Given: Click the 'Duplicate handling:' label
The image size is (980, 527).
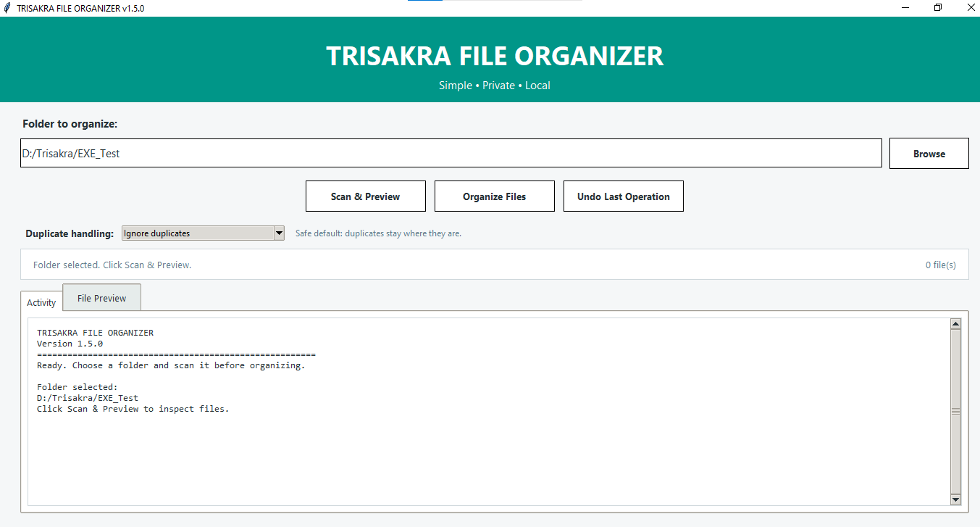Looking at the screenshot, I should [70, 233].
